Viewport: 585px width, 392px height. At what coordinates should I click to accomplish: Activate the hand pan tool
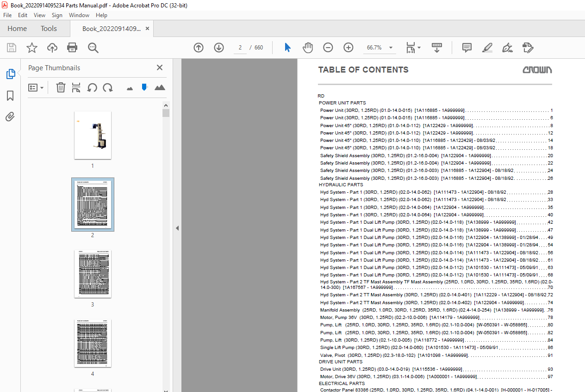(308, 48)
